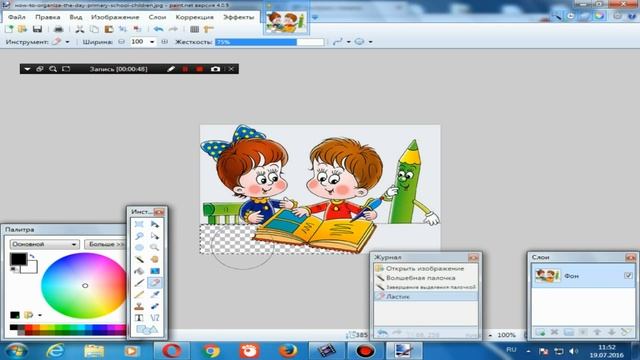
Task: Click the Paste clipboard icon
Action: [109, 29]
